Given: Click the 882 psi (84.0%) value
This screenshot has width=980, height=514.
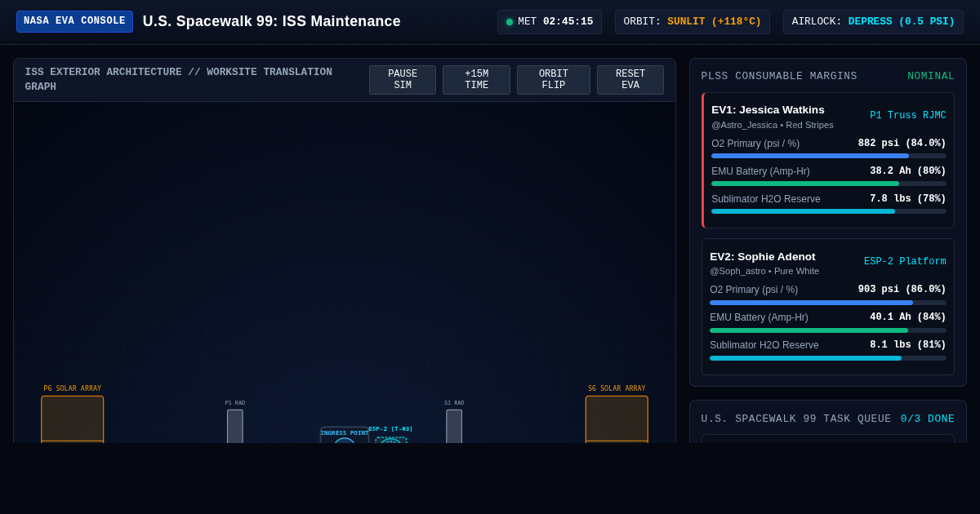Looking at the screenshot, I should [902, 144].
